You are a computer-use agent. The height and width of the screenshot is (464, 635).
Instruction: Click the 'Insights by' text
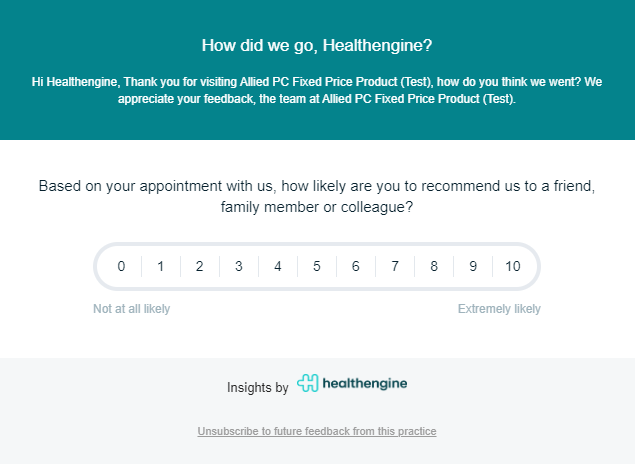(257, 387)
